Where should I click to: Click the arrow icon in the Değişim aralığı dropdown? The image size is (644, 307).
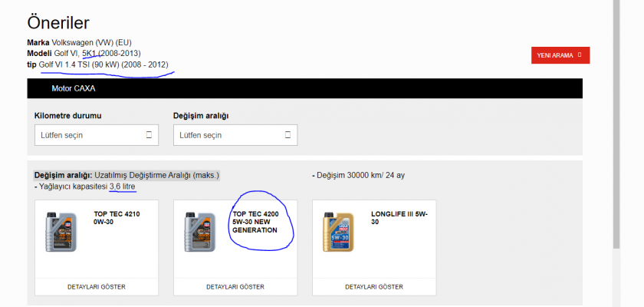[288, 135]
